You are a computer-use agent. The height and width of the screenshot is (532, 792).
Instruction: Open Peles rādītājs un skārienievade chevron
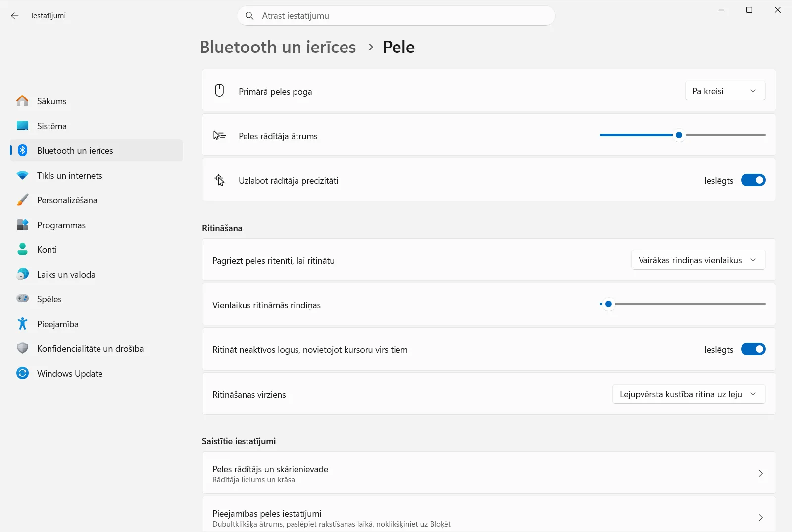(761, 473)
